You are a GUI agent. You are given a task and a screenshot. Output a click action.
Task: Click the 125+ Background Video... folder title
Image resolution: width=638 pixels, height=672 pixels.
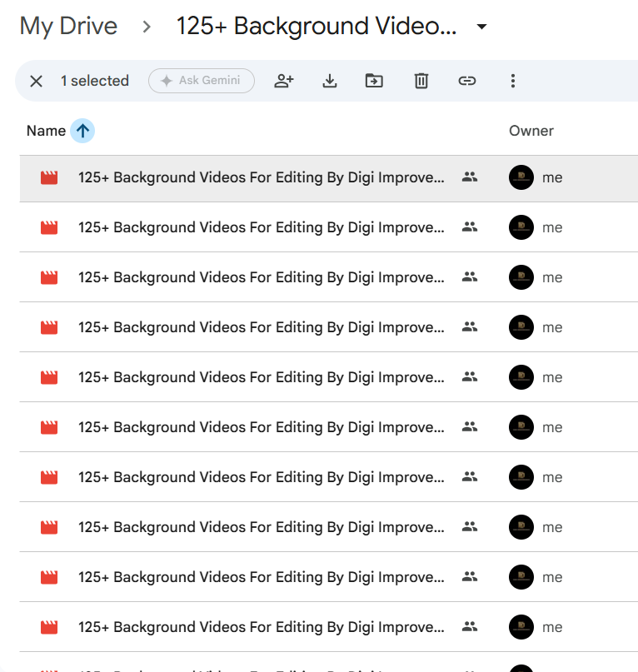pos(317,26)
